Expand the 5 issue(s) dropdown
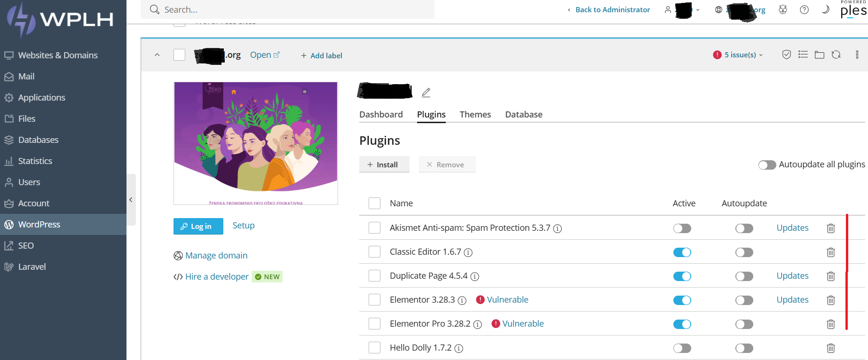The height and width of the screenshot is (360, 868). (x=738, y=55)
